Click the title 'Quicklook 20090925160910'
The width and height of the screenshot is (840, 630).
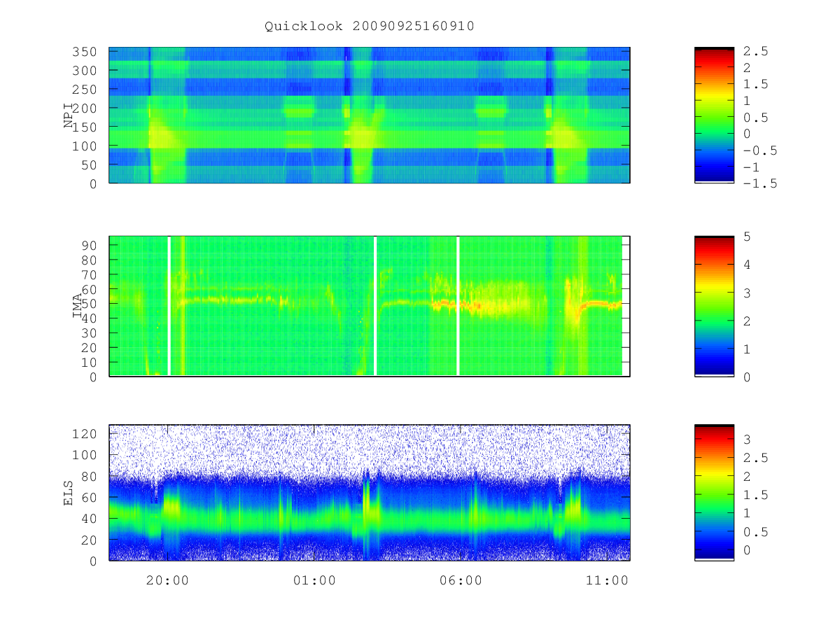click(370, 27)
